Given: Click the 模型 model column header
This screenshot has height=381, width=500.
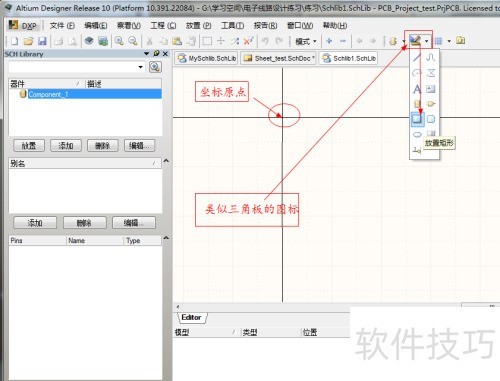Looking at the screenshot, I should click(x=207, y=332).
